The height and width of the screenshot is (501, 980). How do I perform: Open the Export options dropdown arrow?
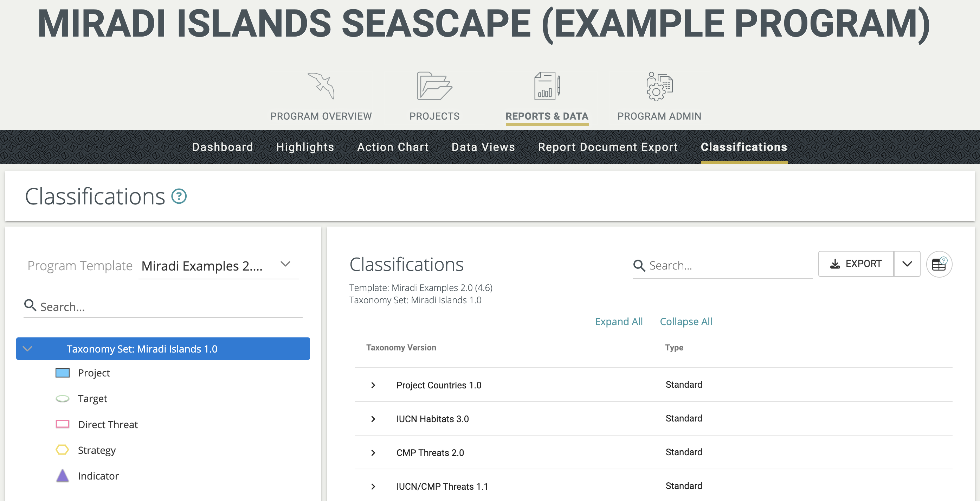907,264
